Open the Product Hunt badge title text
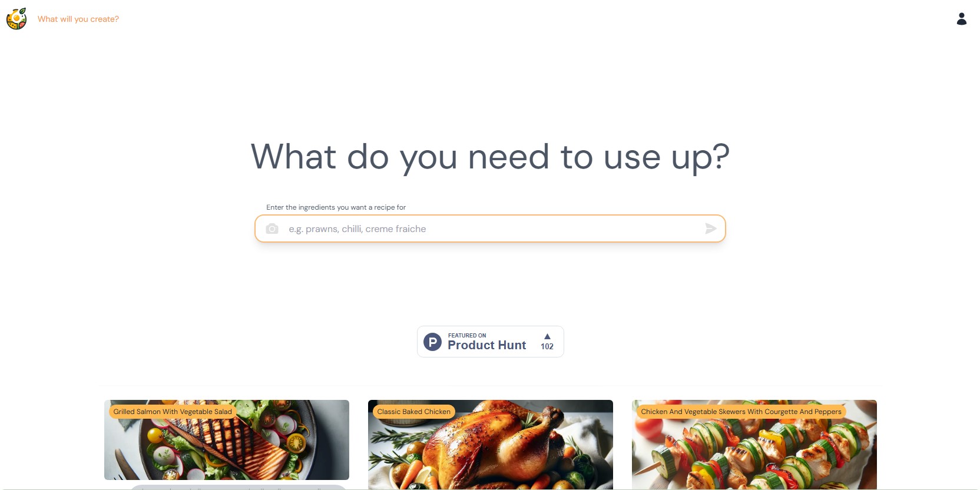The width and height of the screenshot is (980, 490). point(486,345)
